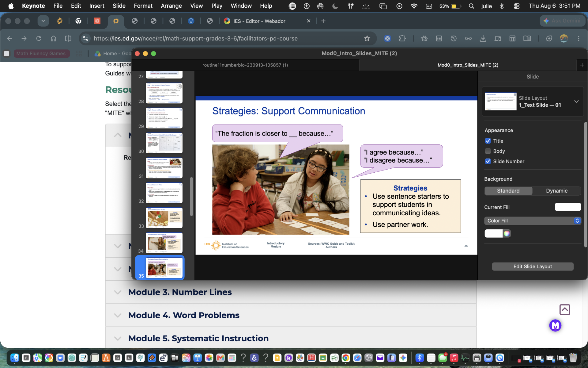Image resolution: width=588 pixels, height=368 pixels.
Task: Click the browser profile avatar
Action: pos(564,38)
